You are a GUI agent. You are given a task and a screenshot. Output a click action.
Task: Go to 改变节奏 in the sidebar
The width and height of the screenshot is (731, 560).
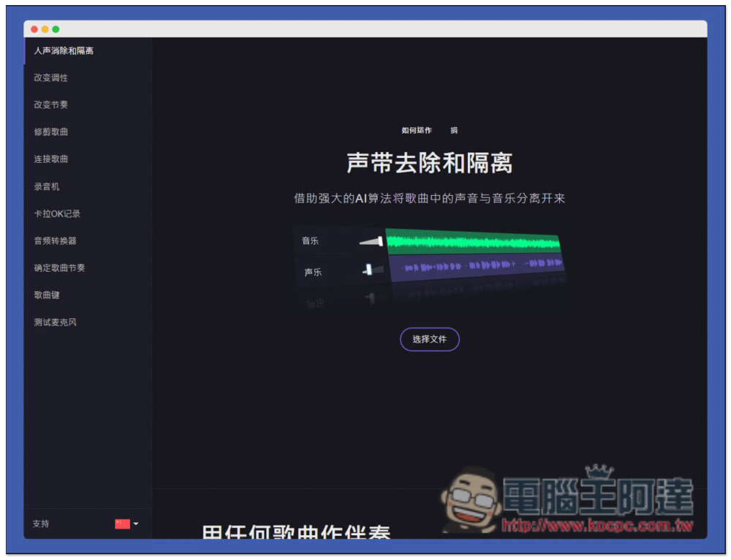point(50,105)
